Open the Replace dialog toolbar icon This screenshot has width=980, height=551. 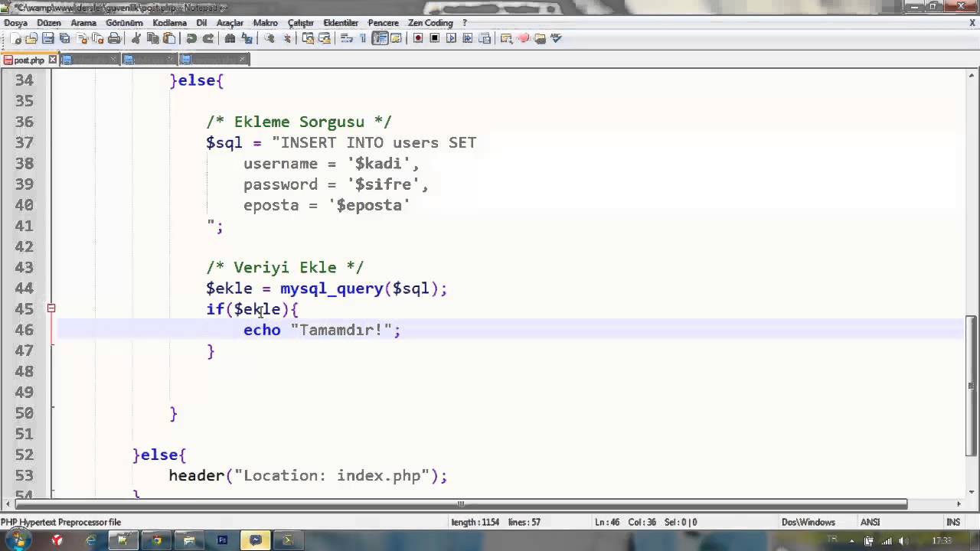click(x=247, y=38)
